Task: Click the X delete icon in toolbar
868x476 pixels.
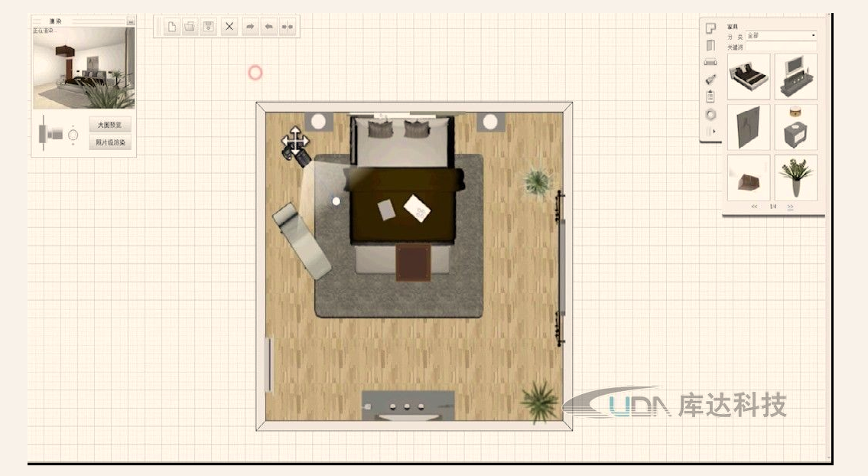Action: 229,27
